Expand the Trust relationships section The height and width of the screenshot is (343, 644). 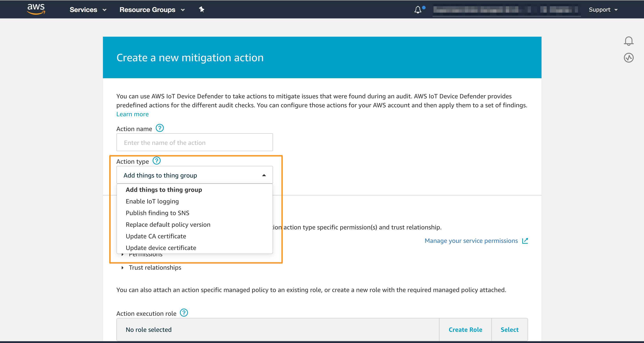point(151,268)
